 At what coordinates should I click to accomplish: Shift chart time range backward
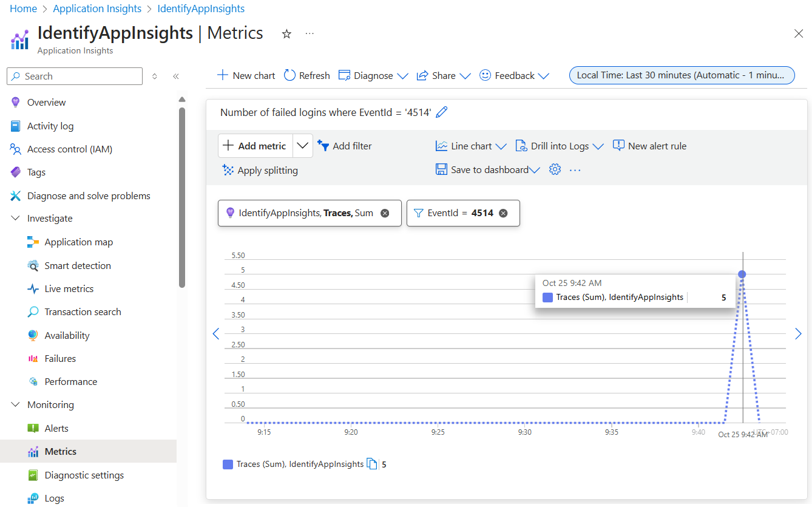tap(215, 333)
